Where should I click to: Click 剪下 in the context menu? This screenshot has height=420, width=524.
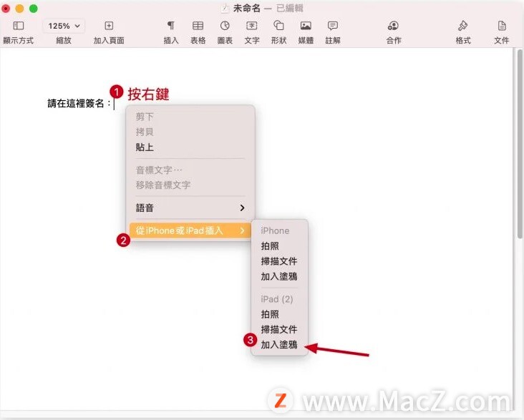point(190,117)
